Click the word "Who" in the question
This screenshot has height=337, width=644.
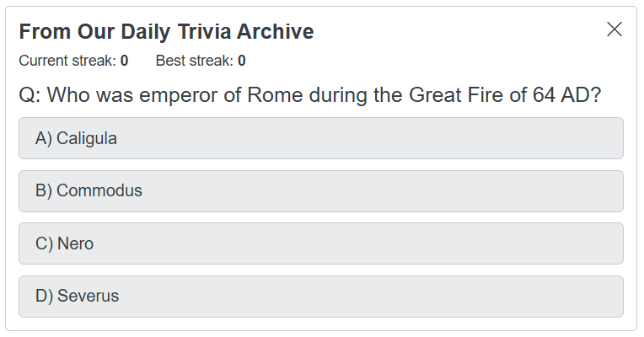[x=67, y=94]
